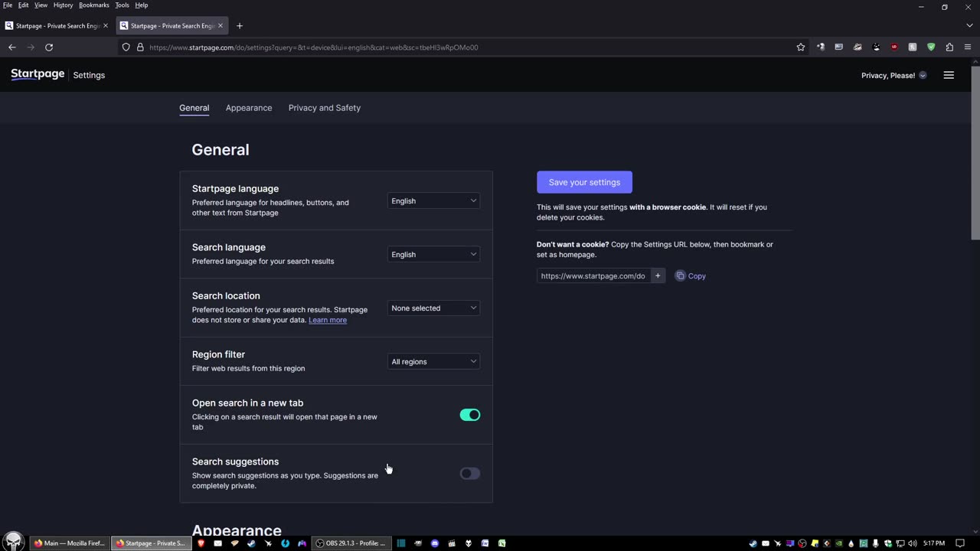980x551 pixels.
Task: Switch to the Appearance tab
Action: pos(249,108)
